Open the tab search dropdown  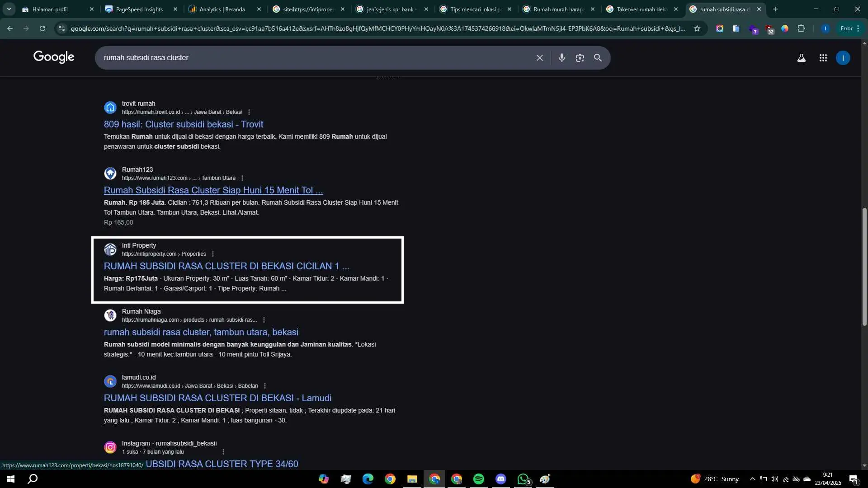9,9
